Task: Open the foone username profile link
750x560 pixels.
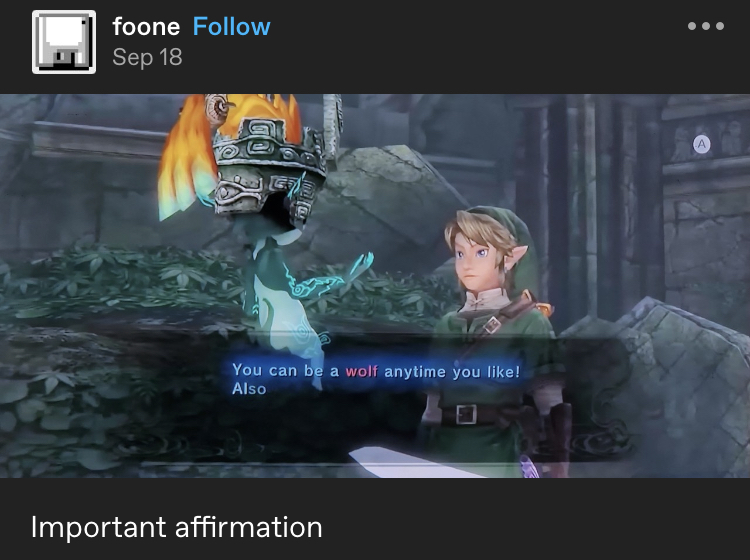Action: pos(146,27)
